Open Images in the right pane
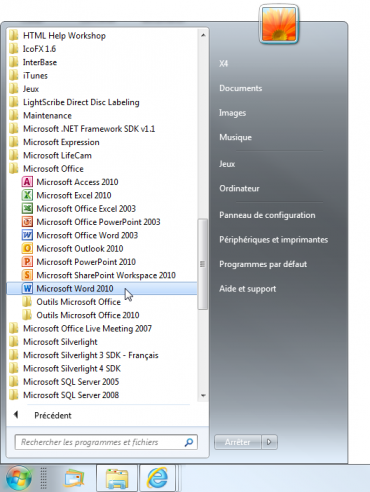Image resolution: width=370 pixels, height=492 pixels. (232, 113)
